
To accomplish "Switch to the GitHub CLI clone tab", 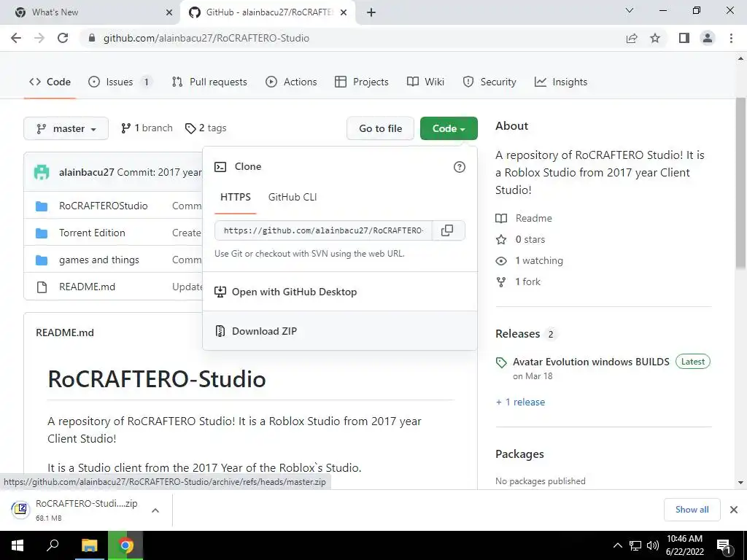I will point(293,197).
